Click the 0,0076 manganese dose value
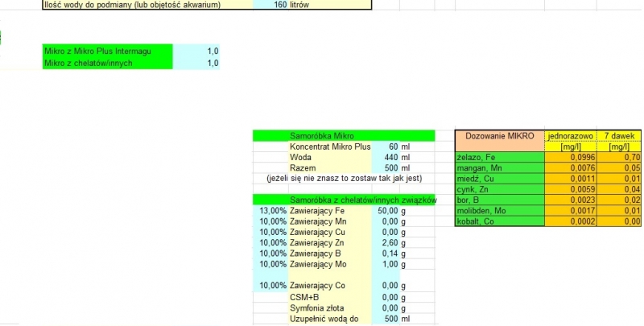This screenshot has width=644, height=326. (571, 167)
